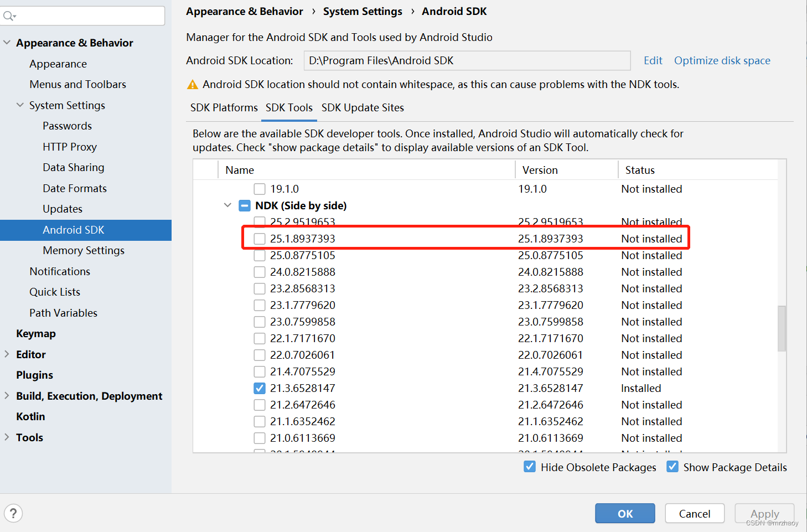Click the settings search field
The height and width of the screenshot is (532, 807).
coord(83,16)
